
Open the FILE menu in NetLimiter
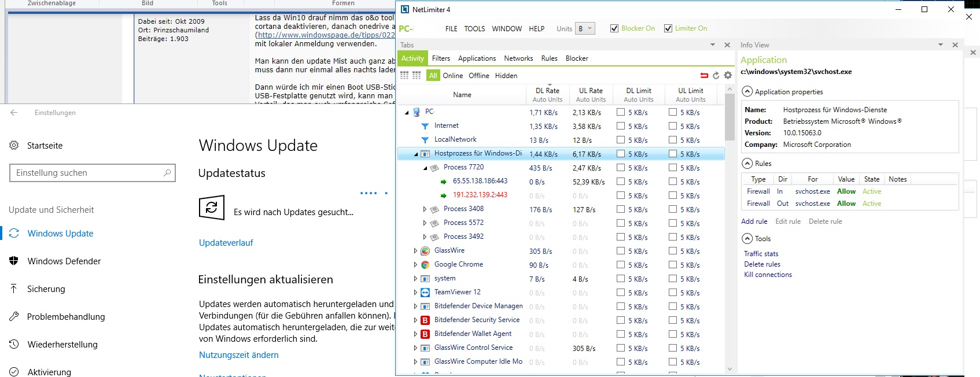pos(451,28)
